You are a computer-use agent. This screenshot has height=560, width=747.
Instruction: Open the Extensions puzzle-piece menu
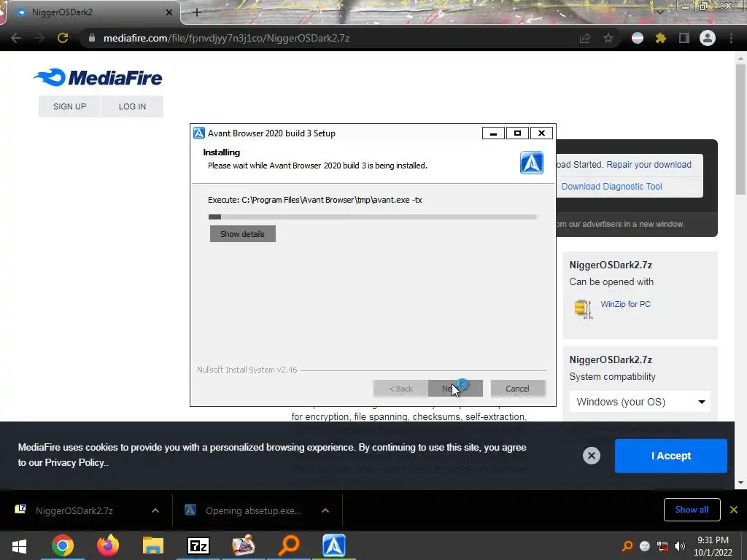[660, 38]
